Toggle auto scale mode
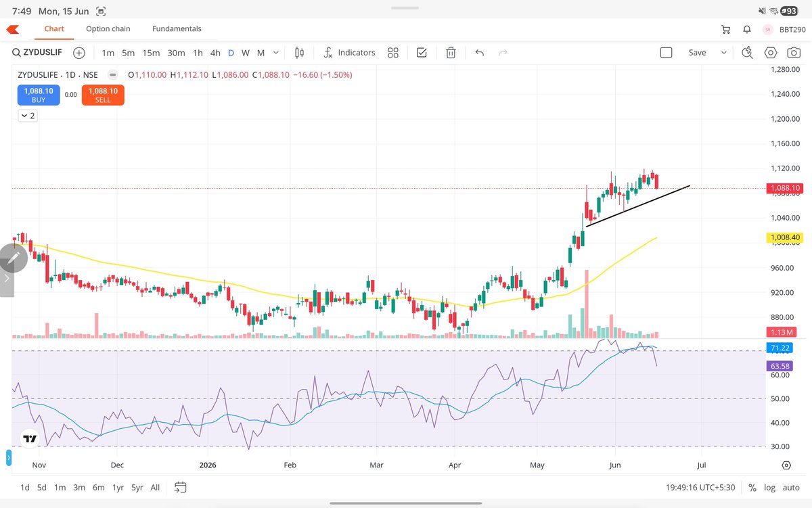Viewport: 812px width, 508px height. (791, 488)
